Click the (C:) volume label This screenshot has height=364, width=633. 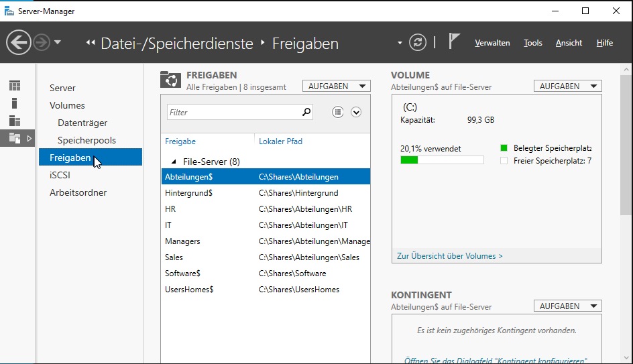click(410, 107)
